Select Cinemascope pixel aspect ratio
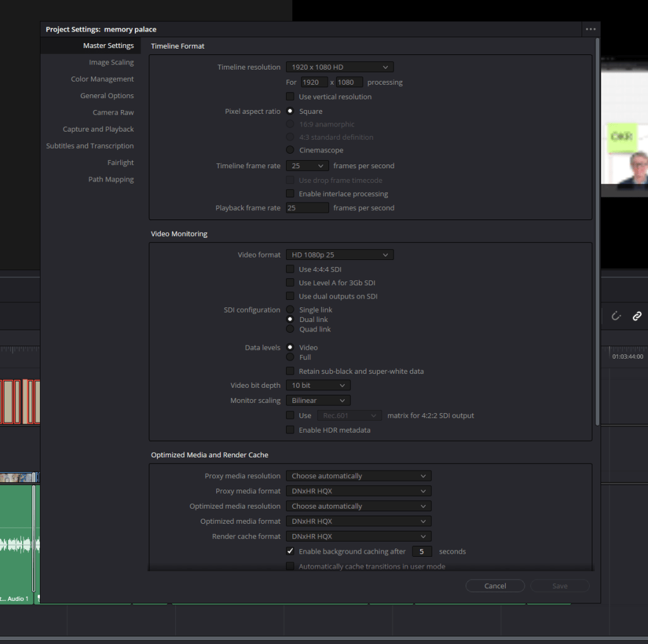The height and width of the screenshot is (644, 648). point(290,149)
